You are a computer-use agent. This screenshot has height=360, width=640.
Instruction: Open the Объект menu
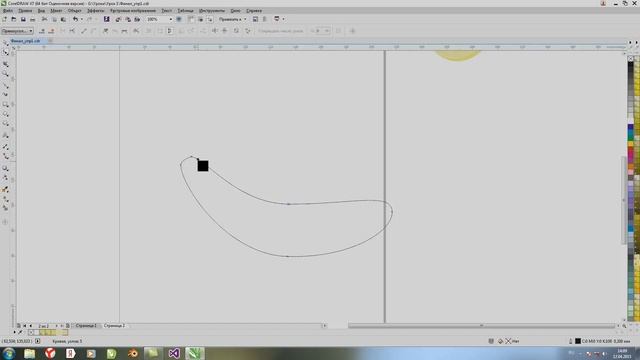click(74, 11)
